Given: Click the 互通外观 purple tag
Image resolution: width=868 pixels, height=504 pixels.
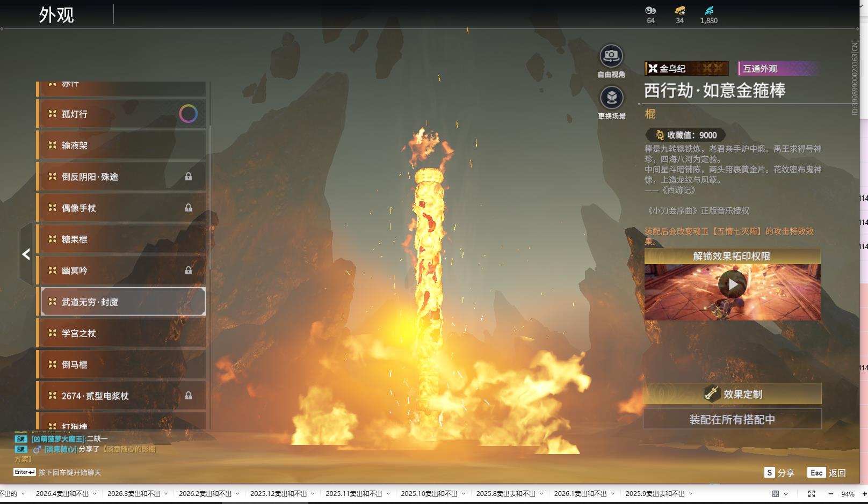Looking at the screenshot, I should pos(778,69).
